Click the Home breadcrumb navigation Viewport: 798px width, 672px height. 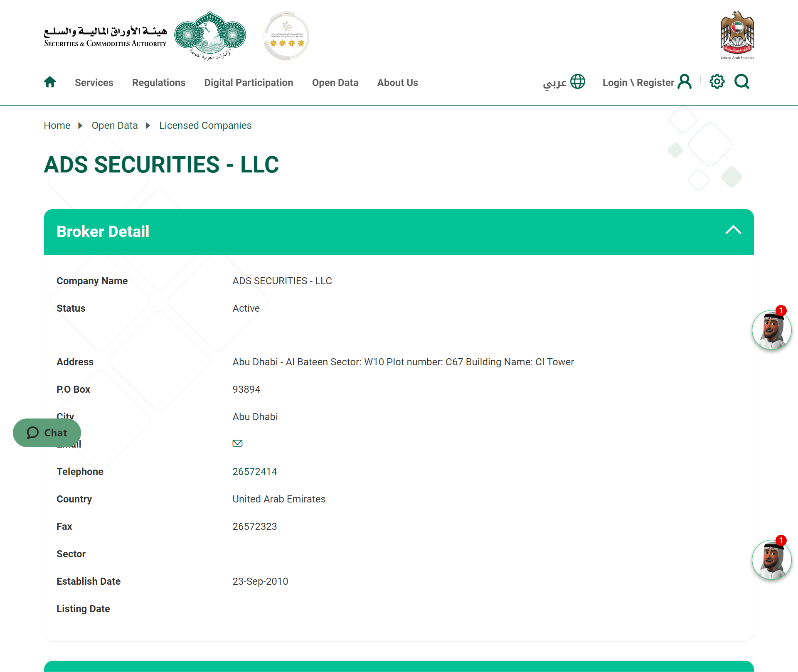coord(57,126)
